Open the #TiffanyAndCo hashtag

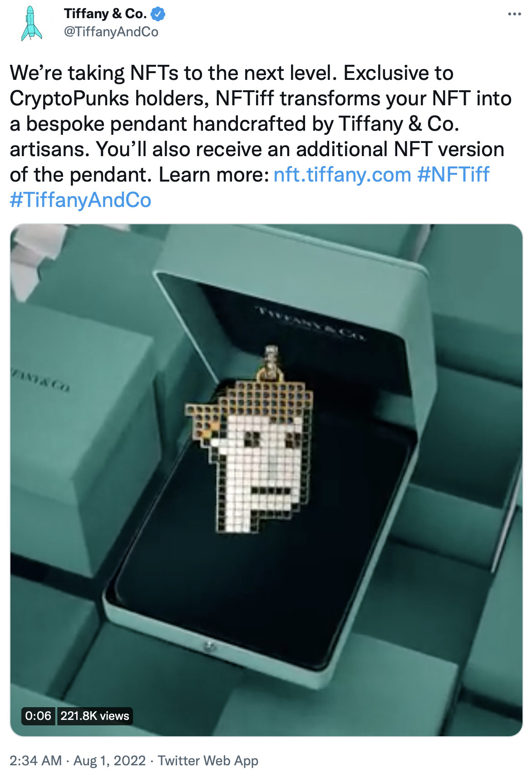click(80, 200)
